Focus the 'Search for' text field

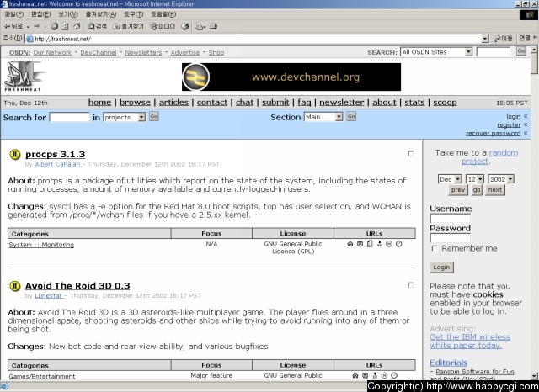coord(69,118)
